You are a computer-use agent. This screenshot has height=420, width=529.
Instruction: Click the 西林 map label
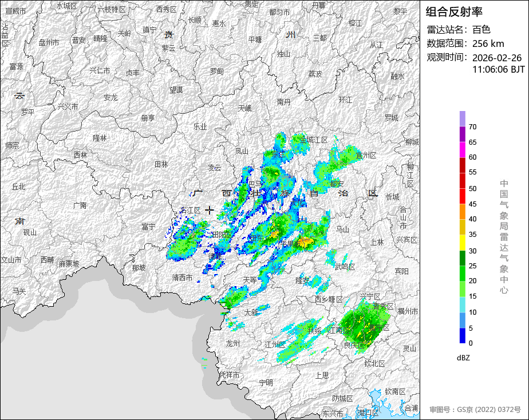pos(80,155)
